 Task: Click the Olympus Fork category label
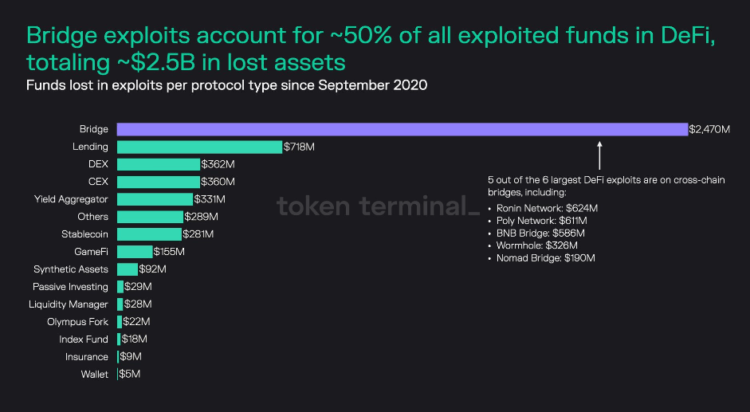click(78, 322)
